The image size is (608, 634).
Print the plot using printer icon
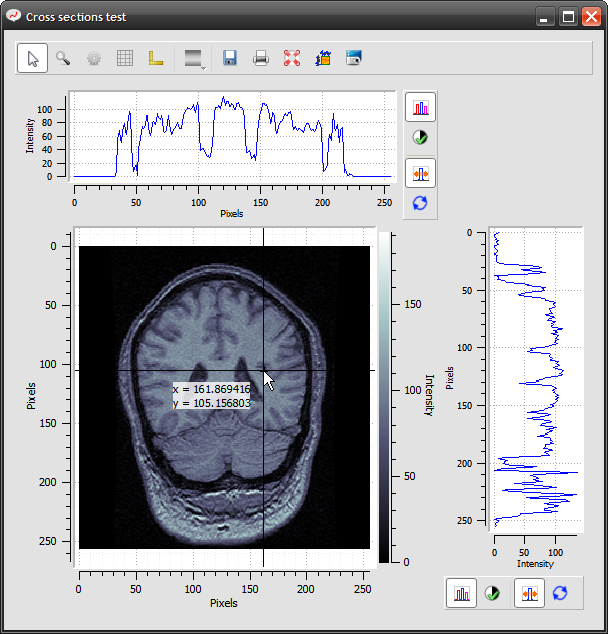(261, 58)
